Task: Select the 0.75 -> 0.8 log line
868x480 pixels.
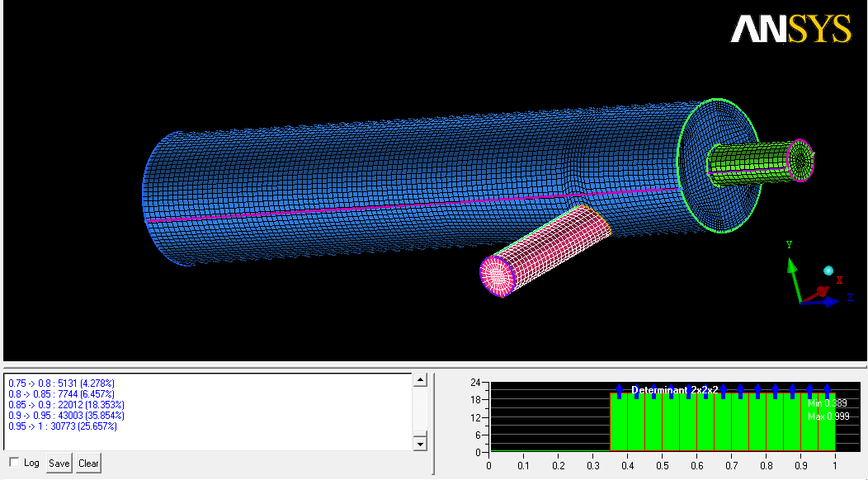Action: [61, 384]
